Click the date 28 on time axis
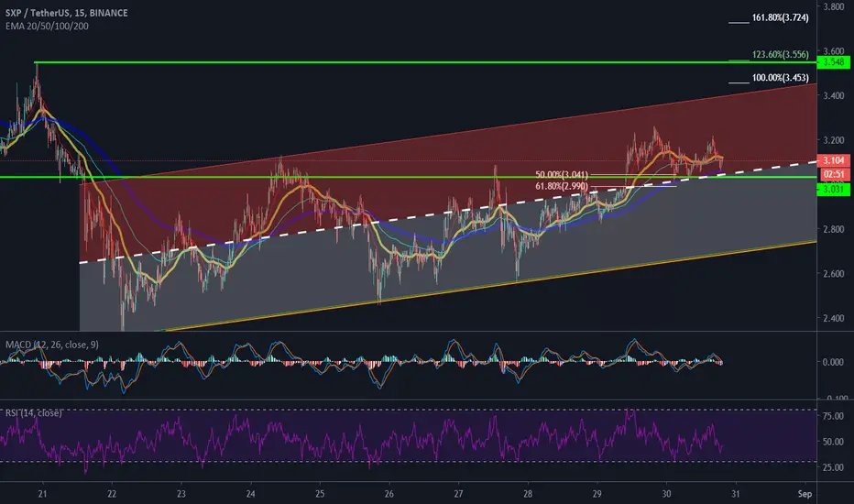Viewport: 854px width, 504px height. pos(528,494)
